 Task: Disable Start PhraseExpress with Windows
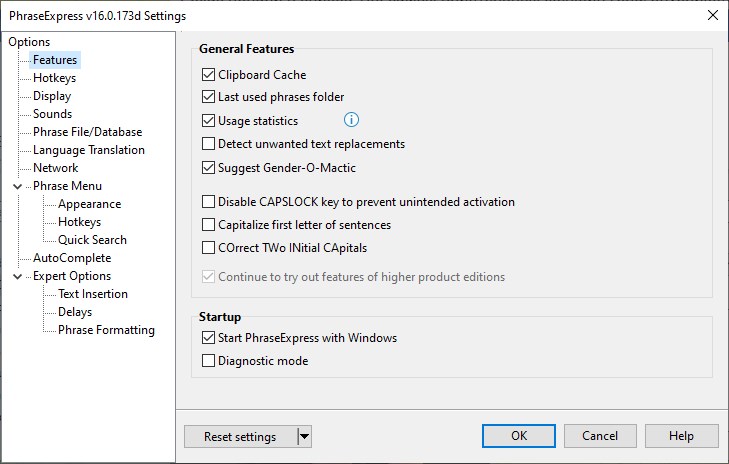coord(209,338)
